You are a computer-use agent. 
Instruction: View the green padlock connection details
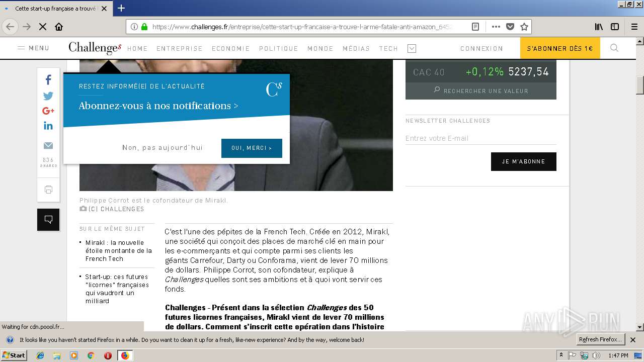coord(144,27)
